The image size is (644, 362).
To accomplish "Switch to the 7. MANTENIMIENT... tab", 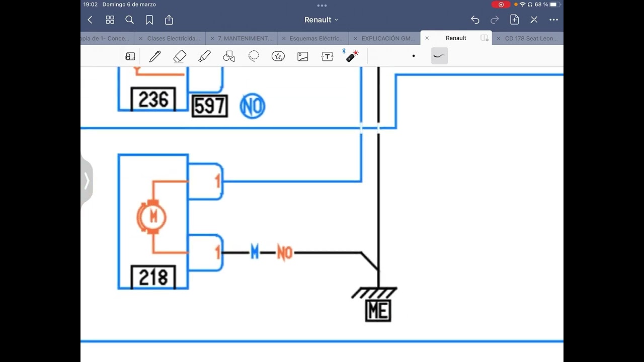I will pyautogui.click(x=245, y=38).
